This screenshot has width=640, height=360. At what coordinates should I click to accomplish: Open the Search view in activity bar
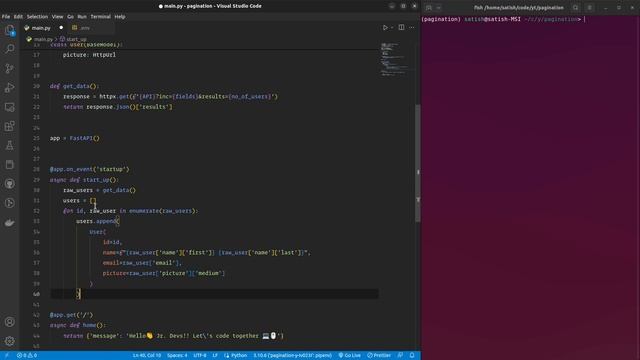9,49
